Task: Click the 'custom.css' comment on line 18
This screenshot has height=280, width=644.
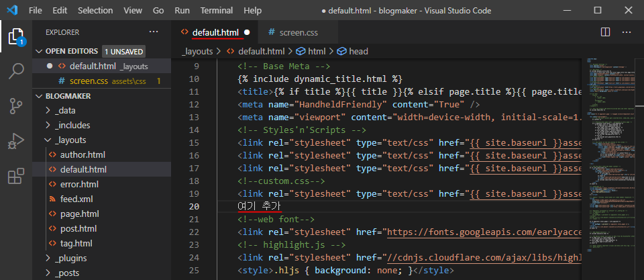Action: pos(281,181)
